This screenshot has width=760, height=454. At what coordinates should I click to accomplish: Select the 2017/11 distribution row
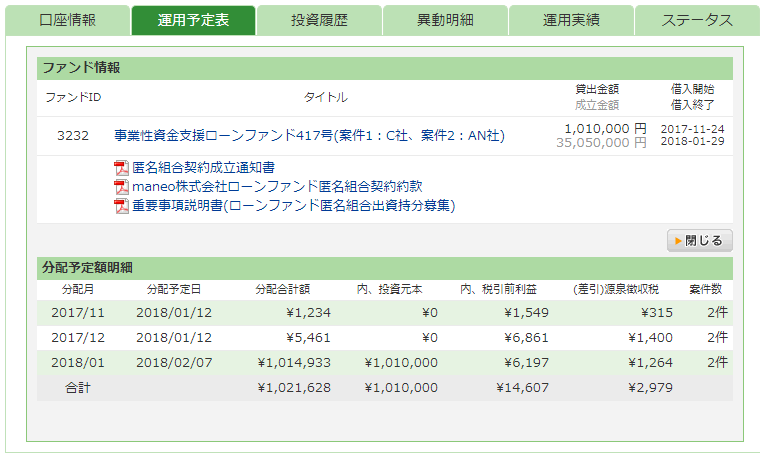pyautogui.click(x=384, y=313)
